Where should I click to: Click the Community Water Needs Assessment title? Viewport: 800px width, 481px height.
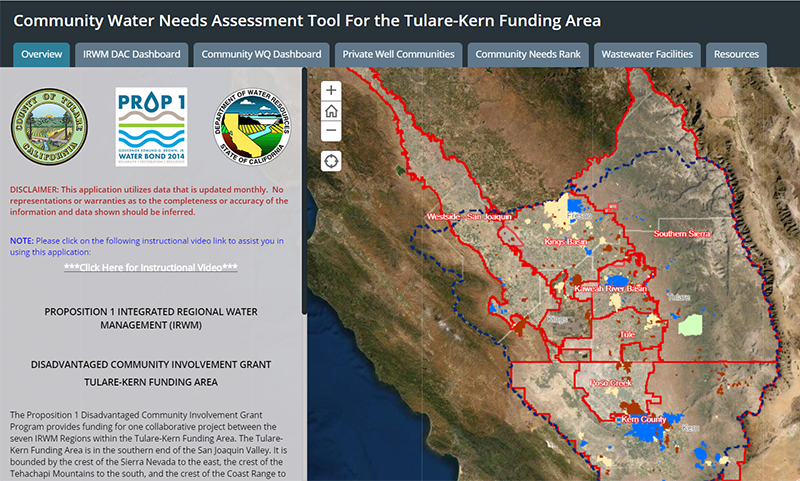(307, 20)
